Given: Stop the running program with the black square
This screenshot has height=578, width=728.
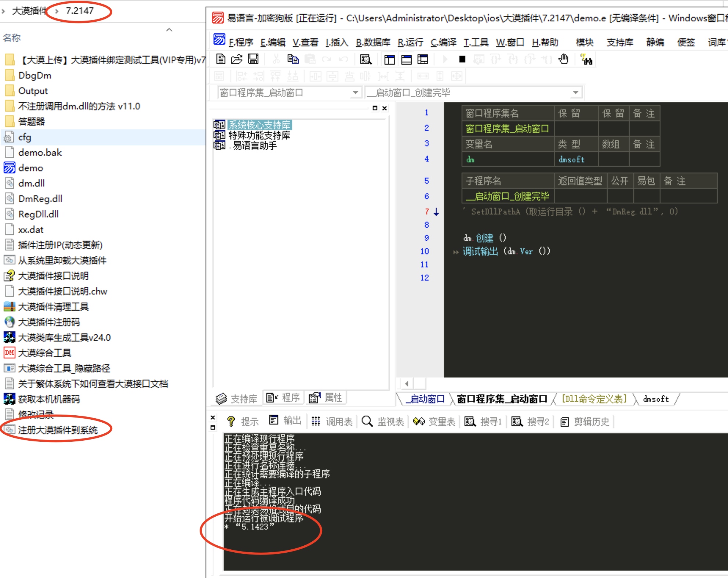Looking at the screenshot, I should pos(462,59).
